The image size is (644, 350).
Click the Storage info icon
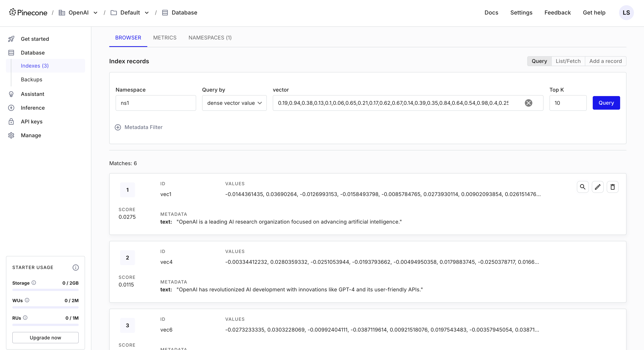coord(34,283)
